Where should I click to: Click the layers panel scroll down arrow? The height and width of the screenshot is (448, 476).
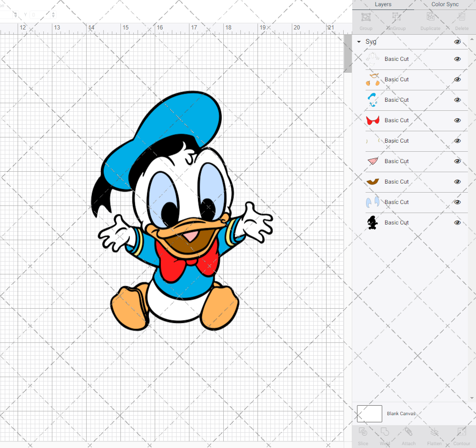[471, 398]
